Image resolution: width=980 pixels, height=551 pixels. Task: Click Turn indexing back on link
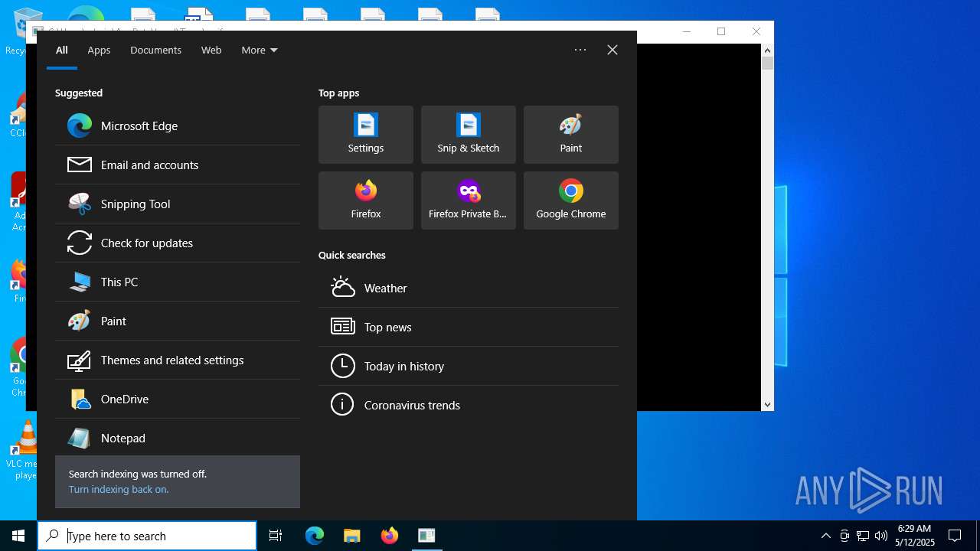[119, 489]
